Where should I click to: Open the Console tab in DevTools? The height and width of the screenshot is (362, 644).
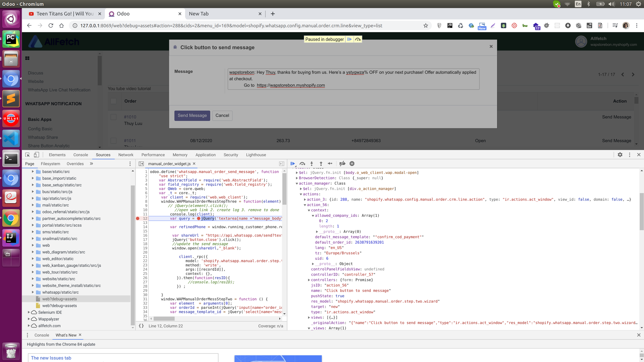(80, 155)
